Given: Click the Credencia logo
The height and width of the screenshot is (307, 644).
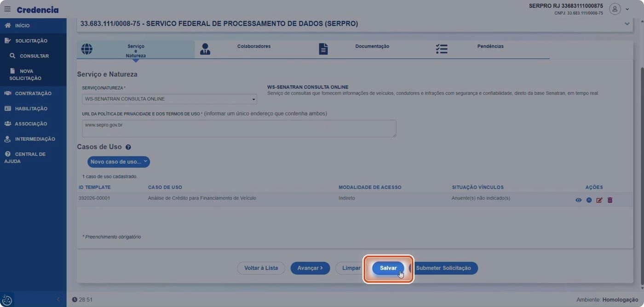Looking at the screenshot, I should [x=38, y=10].
